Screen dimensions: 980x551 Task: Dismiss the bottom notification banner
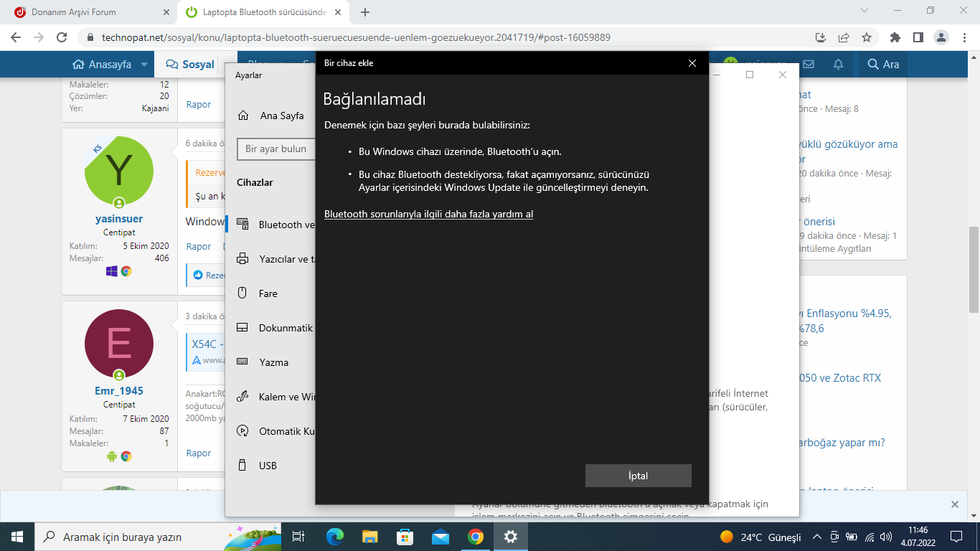954,504
